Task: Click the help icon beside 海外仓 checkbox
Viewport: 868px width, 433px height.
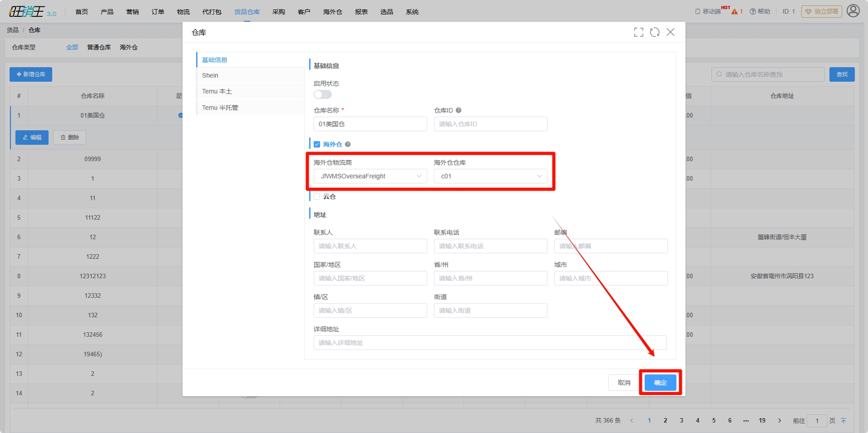Action: (x=348, y=144)
